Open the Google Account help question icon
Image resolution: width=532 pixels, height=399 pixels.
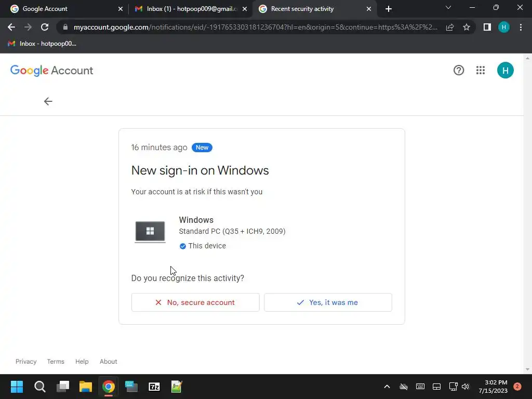point(459,70)
